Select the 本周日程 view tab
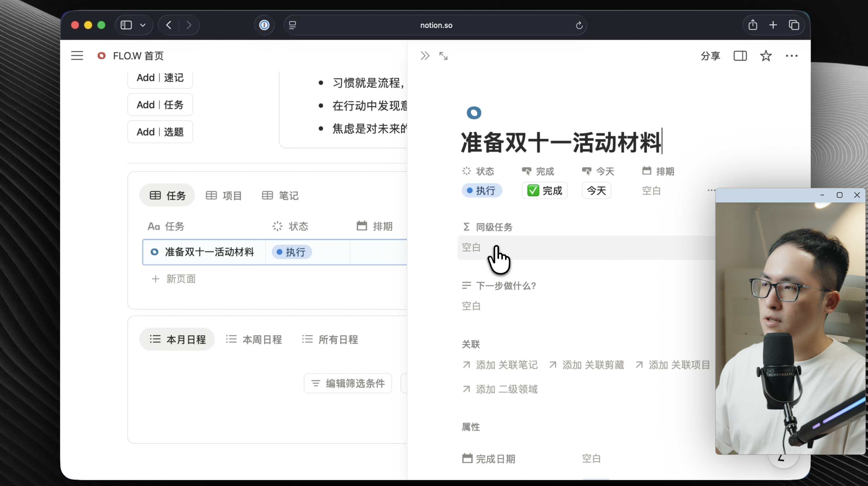The height and width of the screenshot is (486, 868). coord(254,340)
